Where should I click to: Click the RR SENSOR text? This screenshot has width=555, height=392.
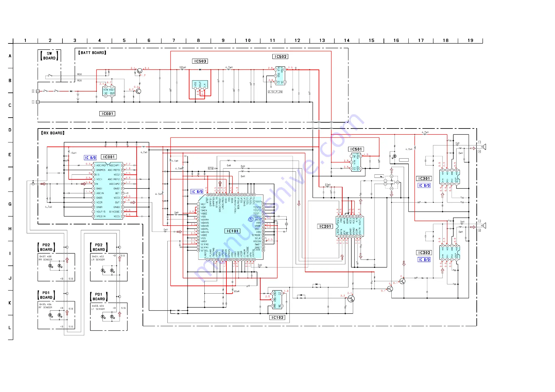point(45,260)
